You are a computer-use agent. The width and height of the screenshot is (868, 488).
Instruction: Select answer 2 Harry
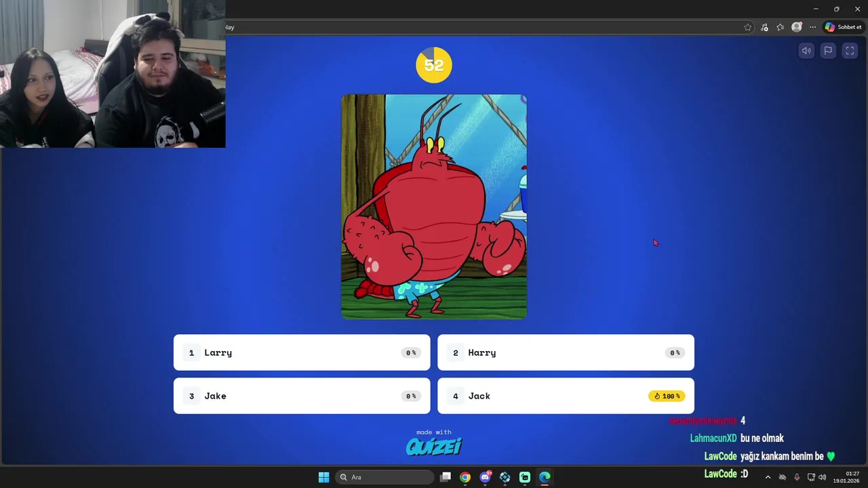[566, 352]
